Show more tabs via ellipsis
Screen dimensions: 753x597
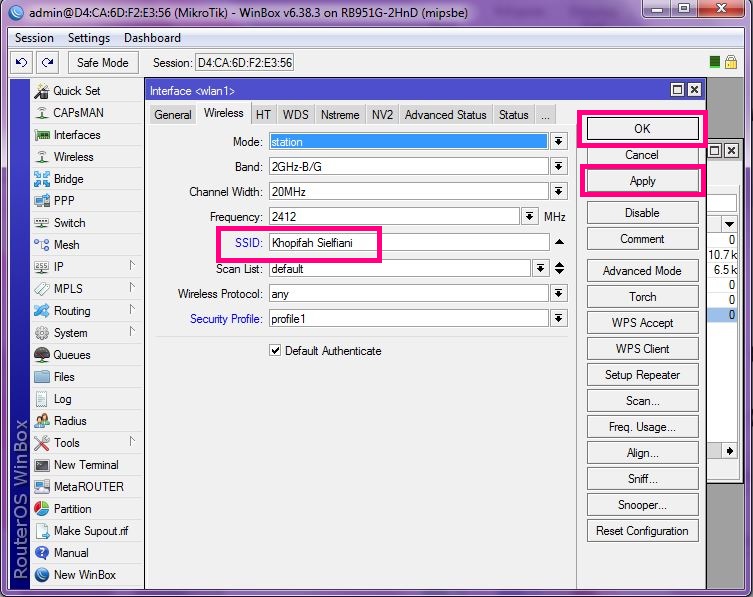545,115
